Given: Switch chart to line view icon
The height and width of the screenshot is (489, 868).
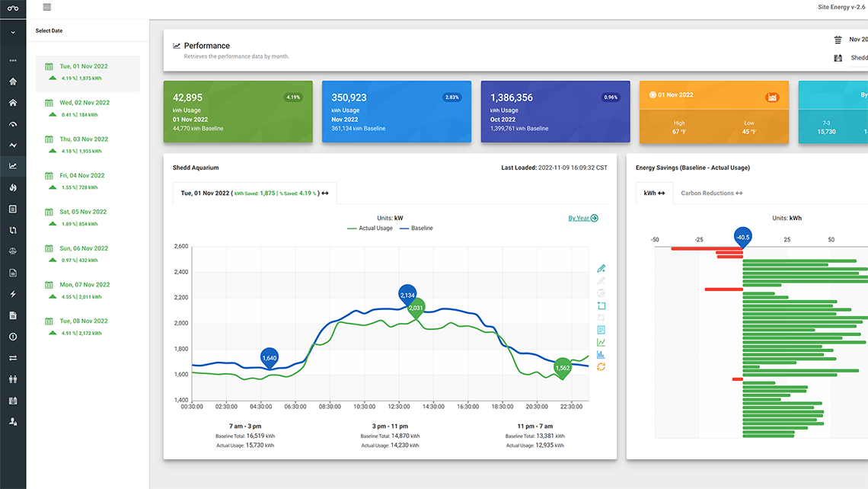Looking at the screenshot, I should pos(601,342).
